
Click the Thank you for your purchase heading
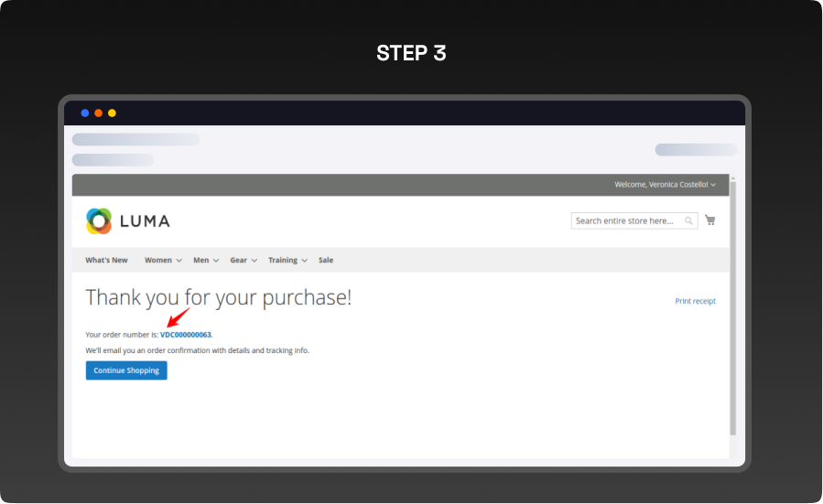[x=218, y=297]
